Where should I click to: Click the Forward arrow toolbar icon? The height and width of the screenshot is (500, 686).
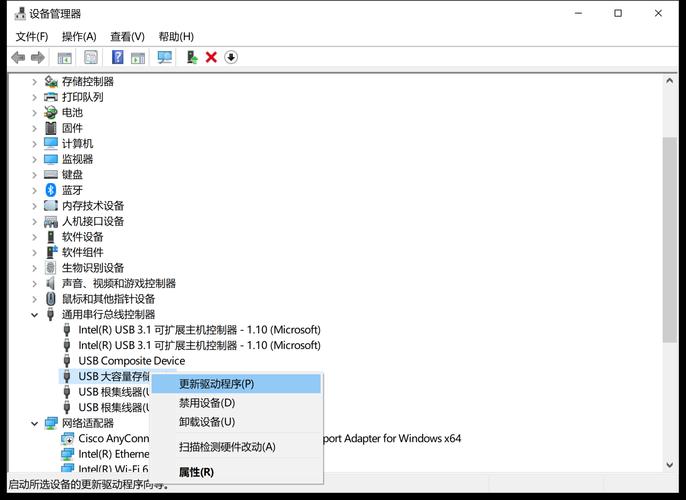pos(38,57)
